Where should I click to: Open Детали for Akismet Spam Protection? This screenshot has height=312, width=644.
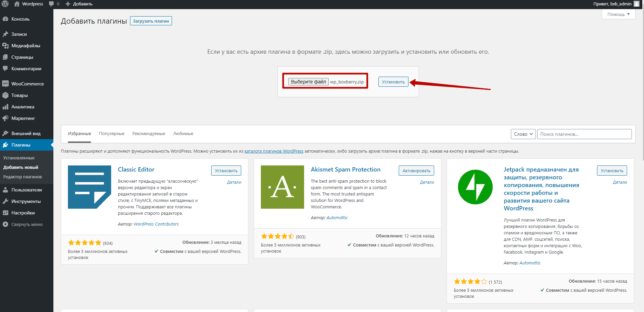pyautogui.click(x=427, y=182)
